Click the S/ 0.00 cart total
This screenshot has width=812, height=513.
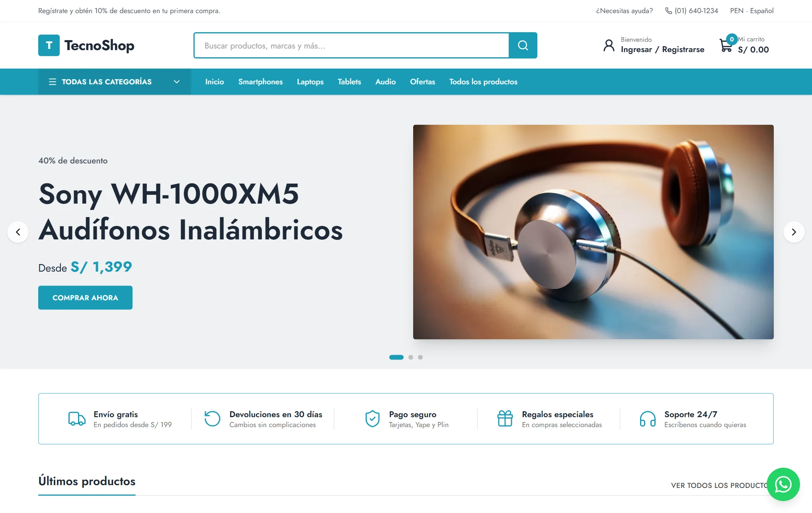(753, 50)
